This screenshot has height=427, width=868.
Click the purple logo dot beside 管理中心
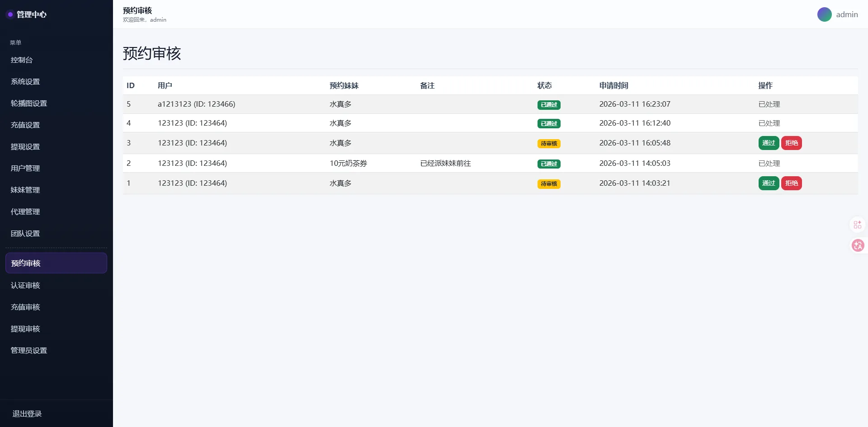(10, 14)
